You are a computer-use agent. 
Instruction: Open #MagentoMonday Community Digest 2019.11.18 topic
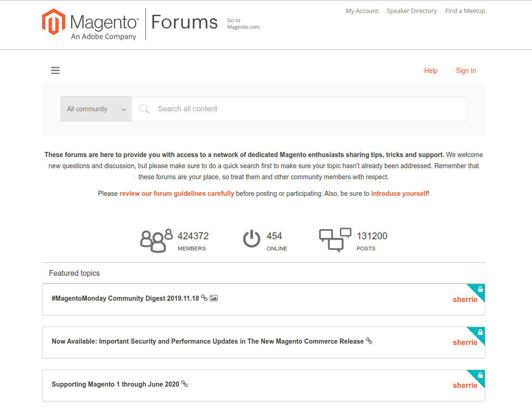click(125, 298)
